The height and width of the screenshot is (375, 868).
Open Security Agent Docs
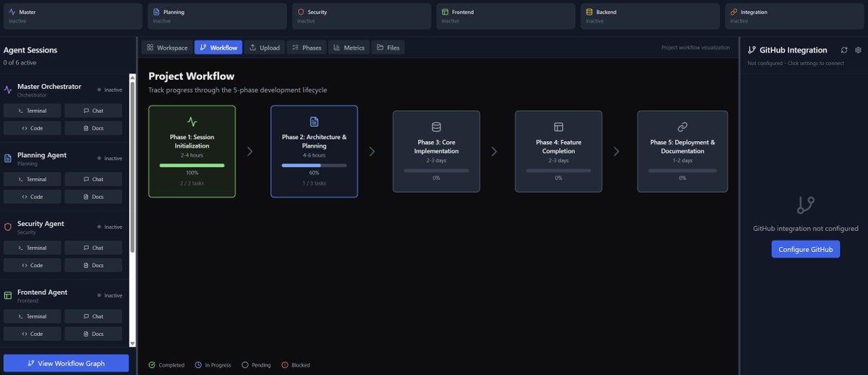(93, 265)
